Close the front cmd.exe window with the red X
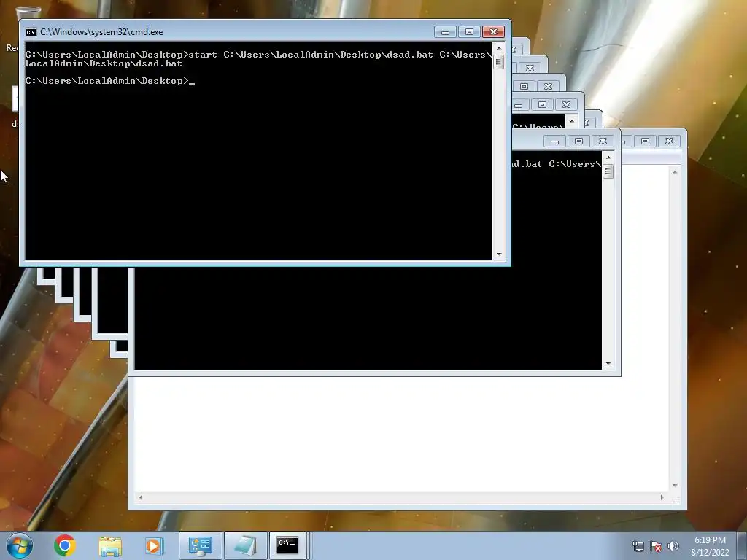 494,32
